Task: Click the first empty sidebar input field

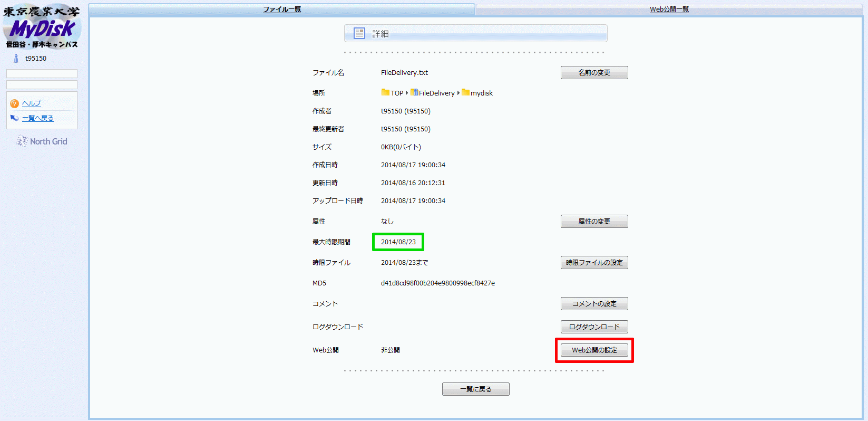Action: coord(42,73)
